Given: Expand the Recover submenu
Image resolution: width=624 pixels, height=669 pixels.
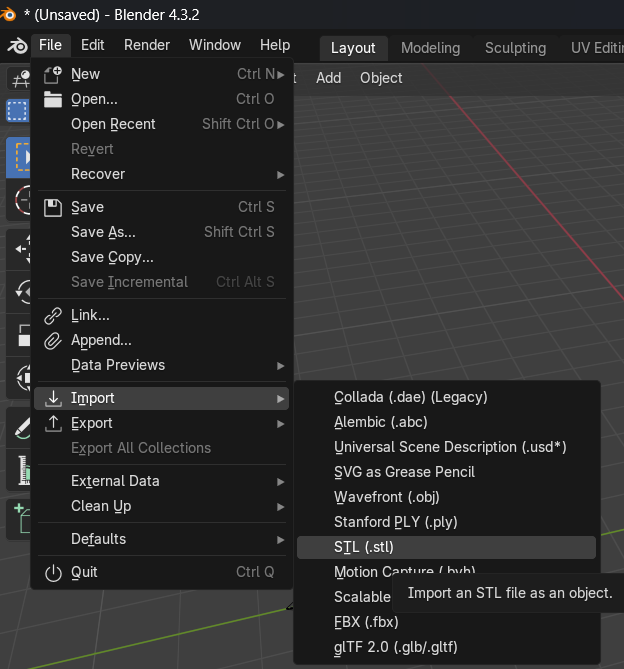Looking at the screenshot, I should [x=161, y=174].
